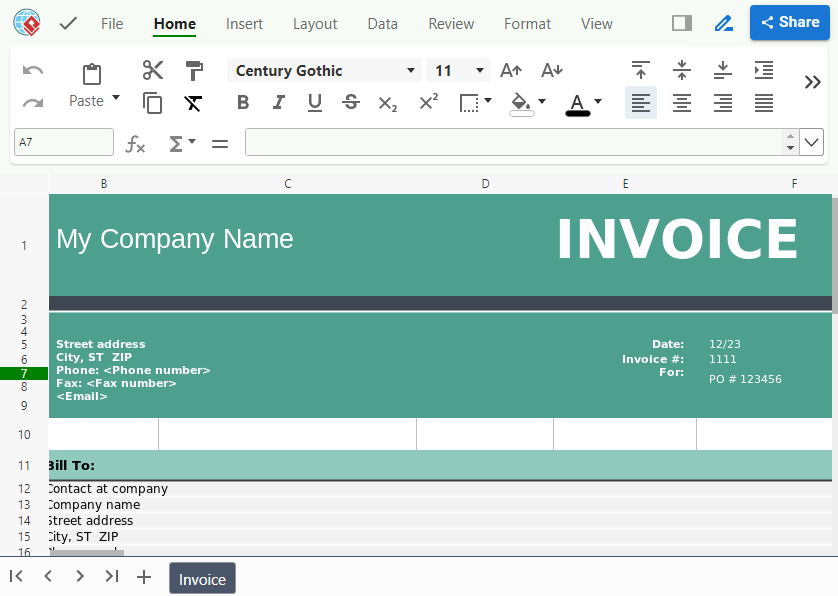Select the Invoice sheet tab
838x596 pixels.
[x=202, y=579]
